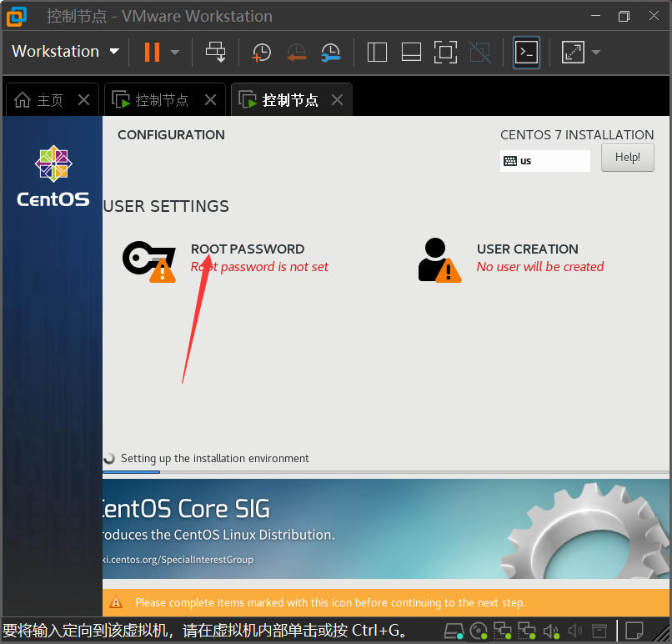Click the orange warning message bar
This screenshot has height=644, width=672.
point(386,602)
